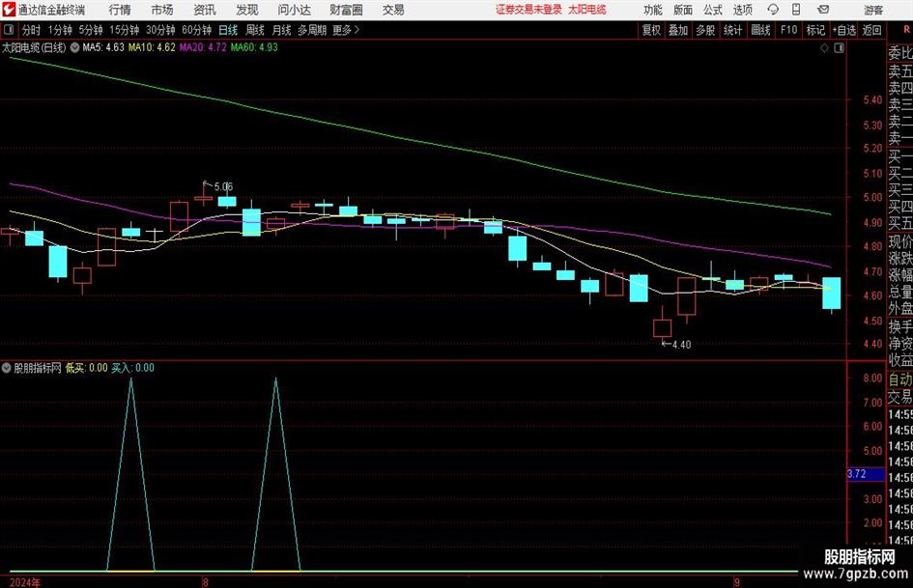This screenshot has height=588, width=913.
Task: Open the 问小达 menu
Action: [x=294, y=10]
